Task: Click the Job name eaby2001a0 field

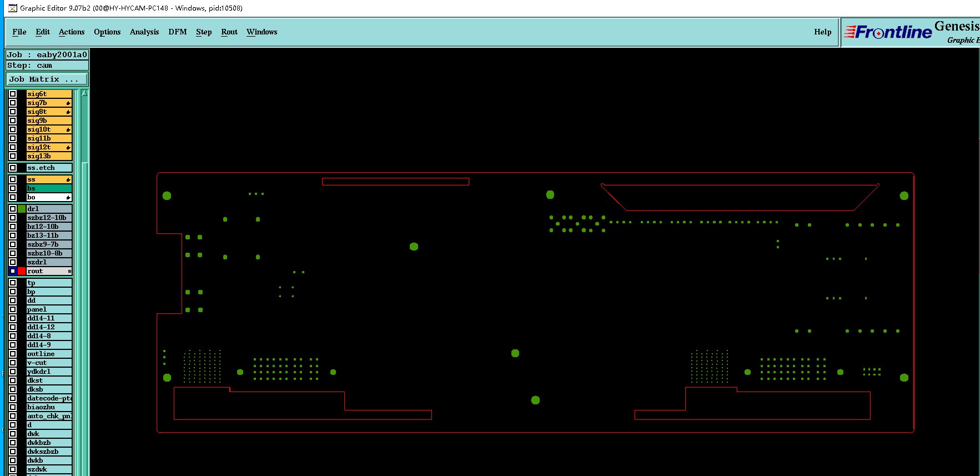Action: (47, 54)
